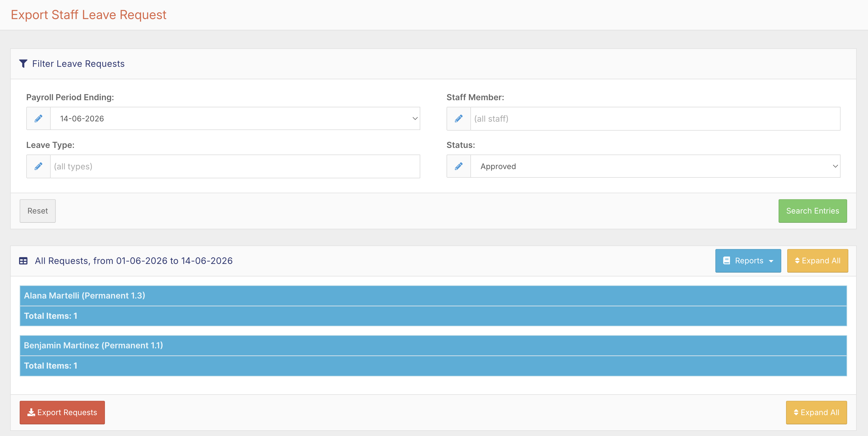Screen dimensions: 868x436
Task: Click the Export Staff Leave Request title
Action: pos(89,15)
